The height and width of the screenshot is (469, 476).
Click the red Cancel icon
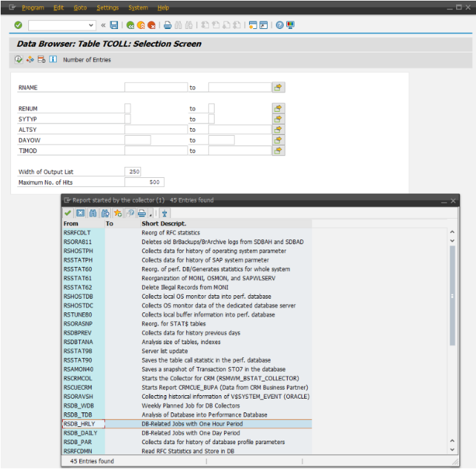coord(151,25)
